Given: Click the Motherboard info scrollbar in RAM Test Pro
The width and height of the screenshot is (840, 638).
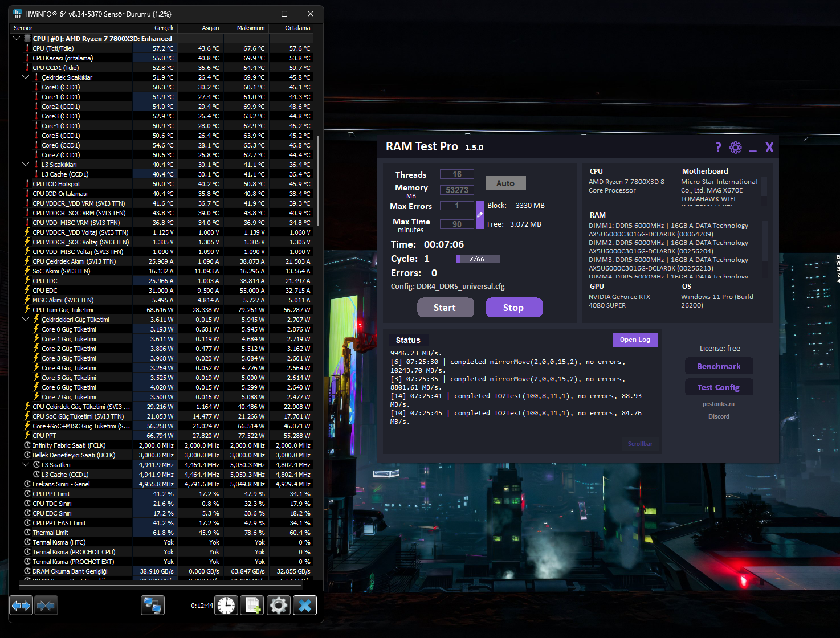Looking at the screenshot, I should point(765,186).
